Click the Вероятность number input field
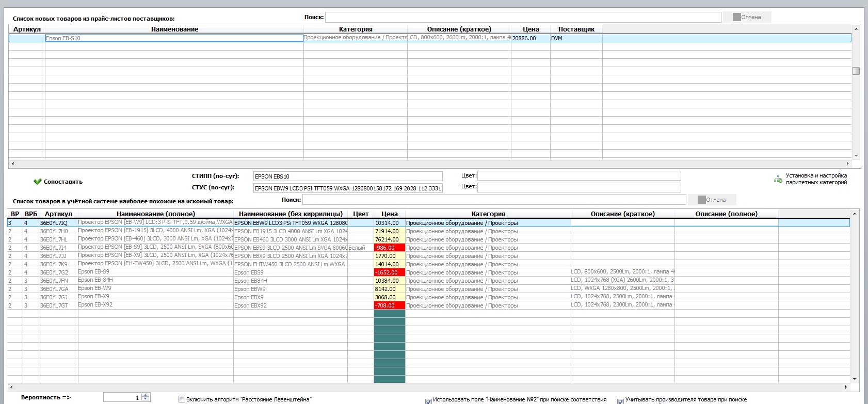 122,397
